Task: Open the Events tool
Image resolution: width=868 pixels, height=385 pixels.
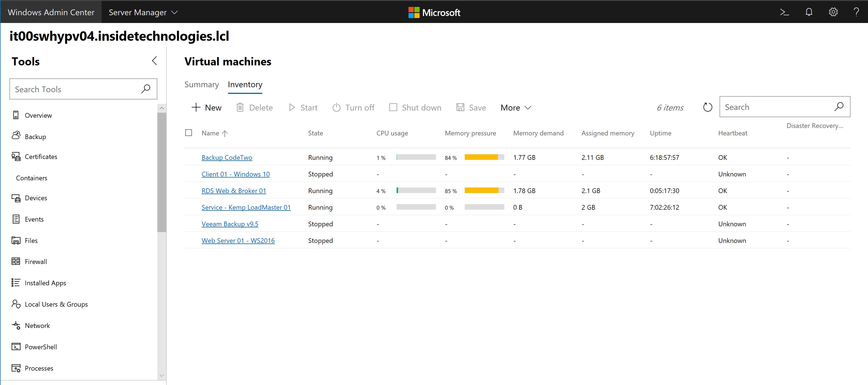Action: pos(28,219)
